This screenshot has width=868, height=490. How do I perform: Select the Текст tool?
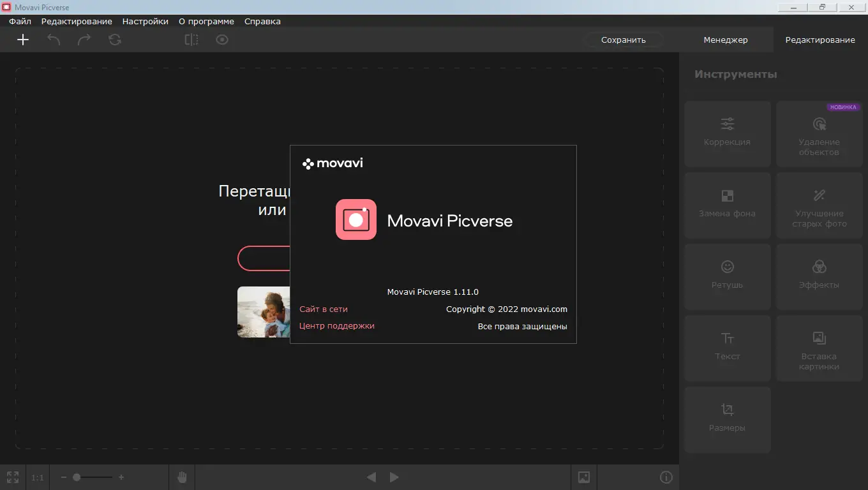[728, 348]
